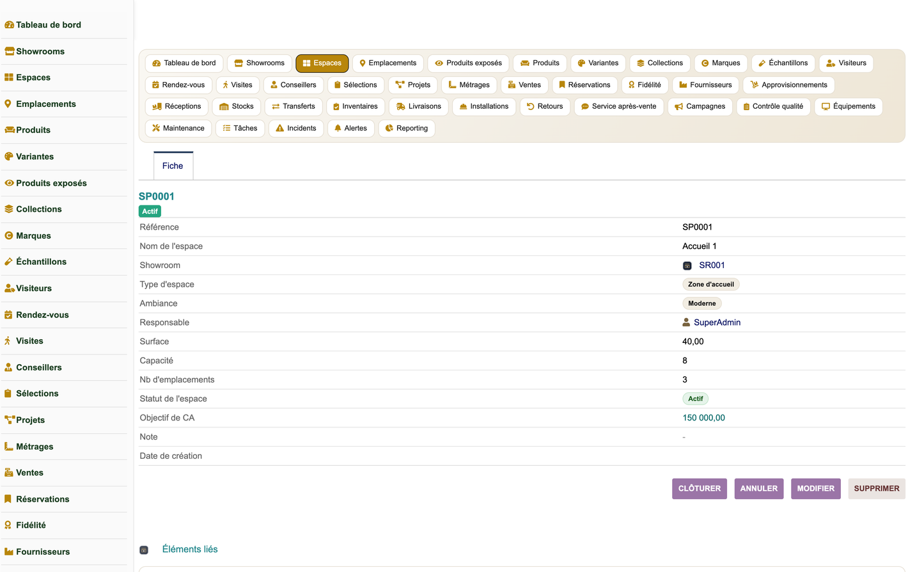Click the Showrooms icon in the sidebar
Screen dimensions: 924x572
pyautogui.click(x=9, y=51)
